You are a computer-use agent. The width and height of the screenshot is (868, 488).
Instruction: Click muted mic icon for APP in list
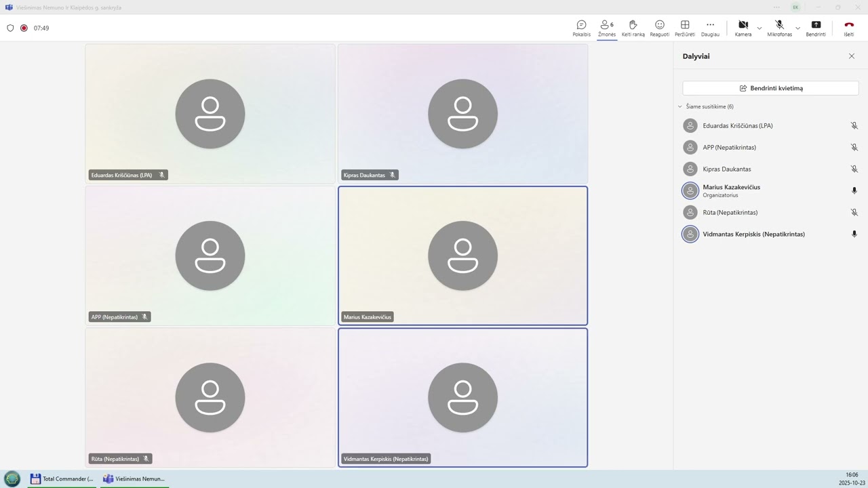click(x=854, y=147)
